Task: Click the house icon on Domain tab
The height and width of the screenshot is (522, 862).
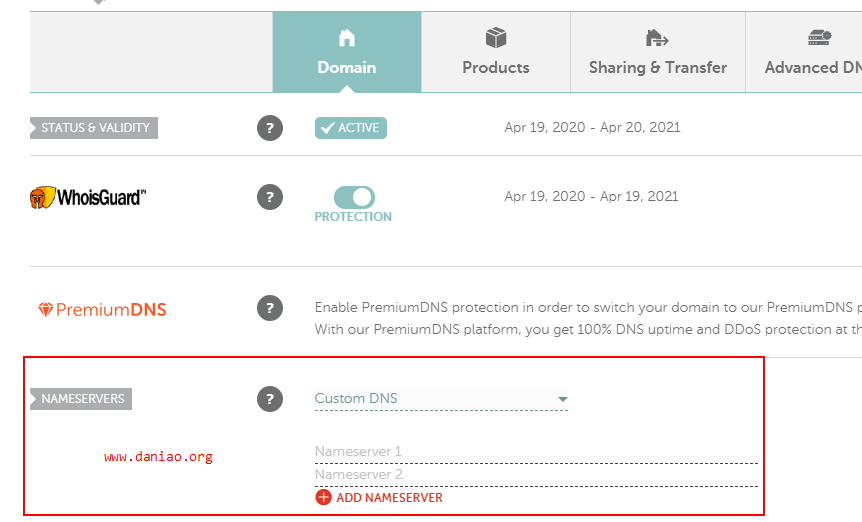Action: [347, 38]
